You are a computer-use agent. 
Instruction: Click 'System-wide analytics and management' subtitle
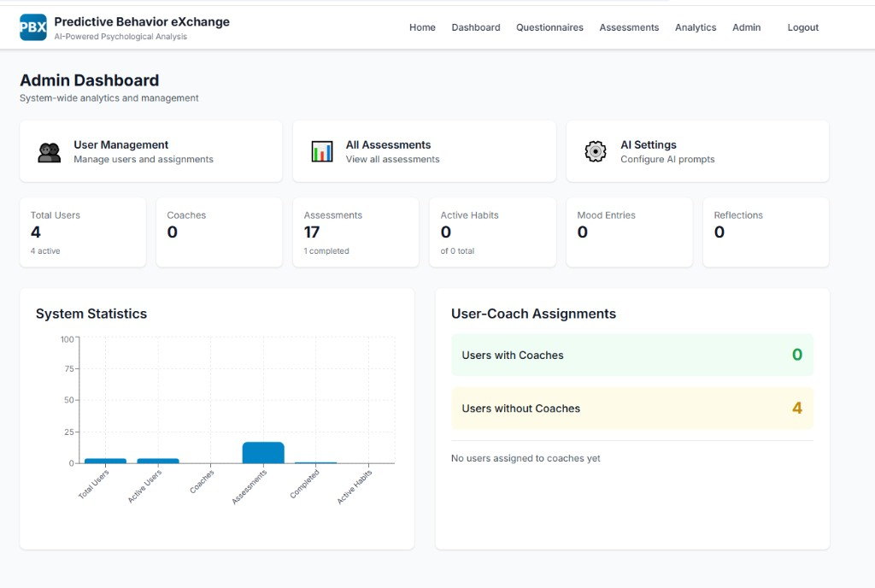point(109,98)
